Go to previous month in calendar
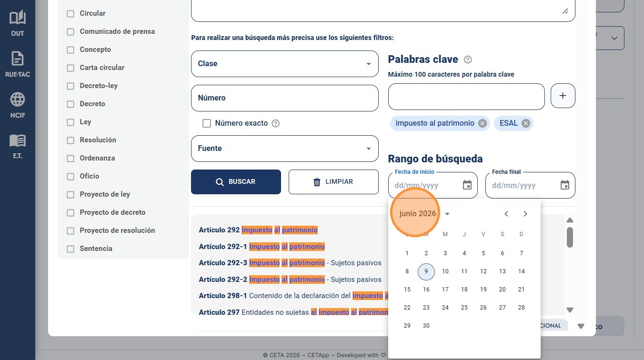 click(506, 214)
